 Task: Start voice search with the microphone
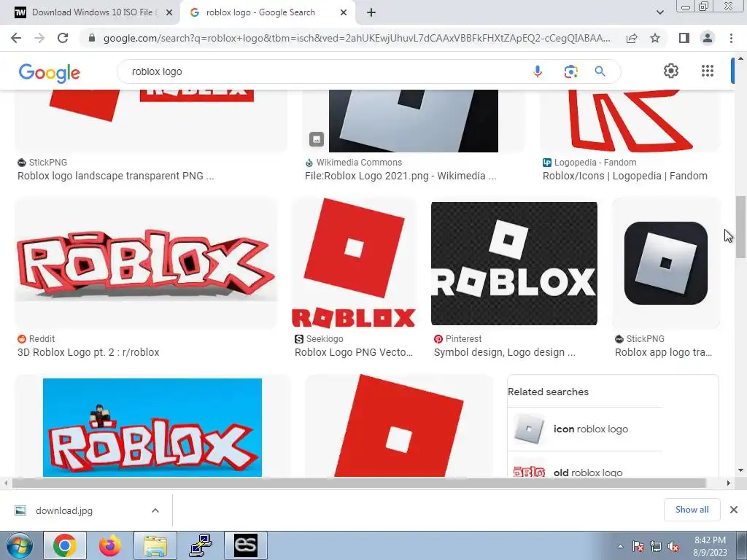(x=538, y=71)
